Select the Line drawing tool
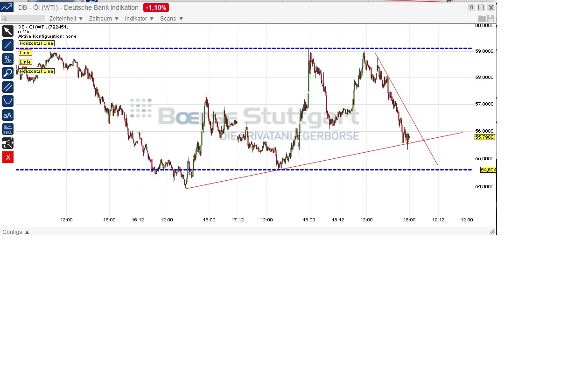 tap(7, 45)
